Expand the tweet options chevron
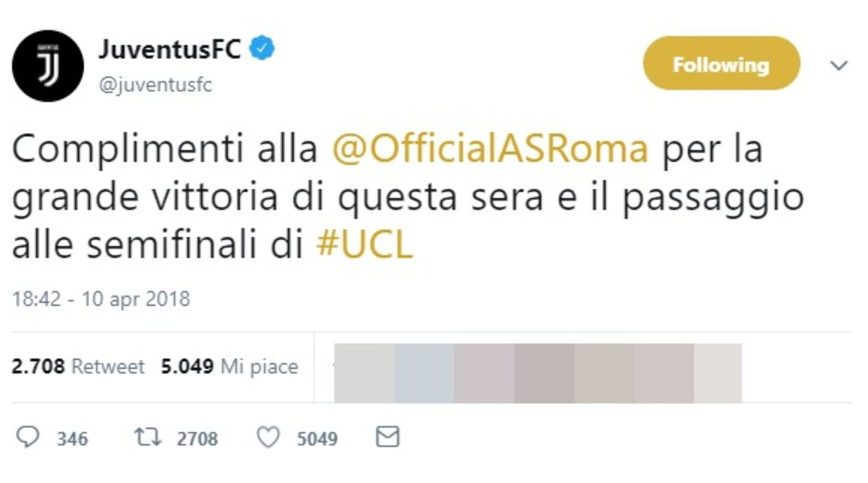This screenshot has height=483, width=868. pos(839,66)
